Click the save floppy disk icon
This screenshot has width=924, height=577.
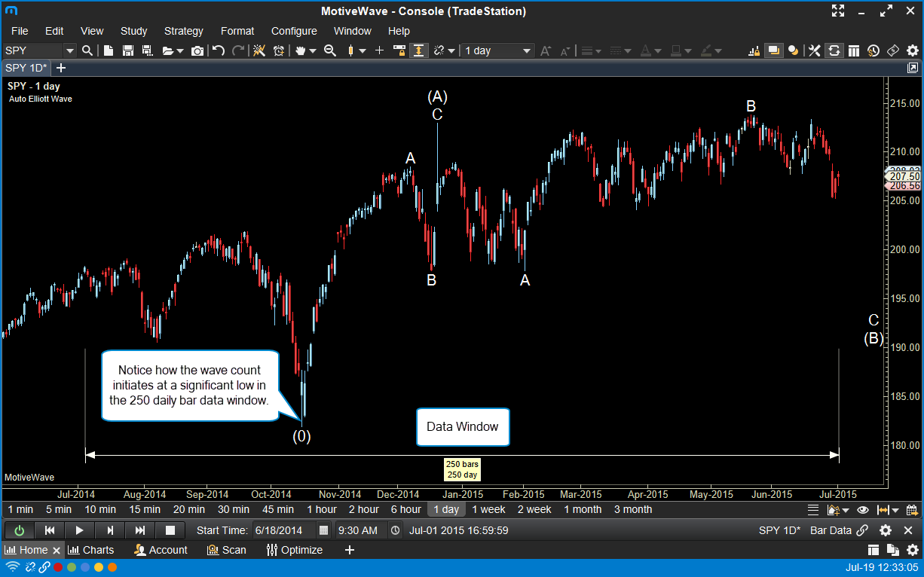click(x=127, y=50)
